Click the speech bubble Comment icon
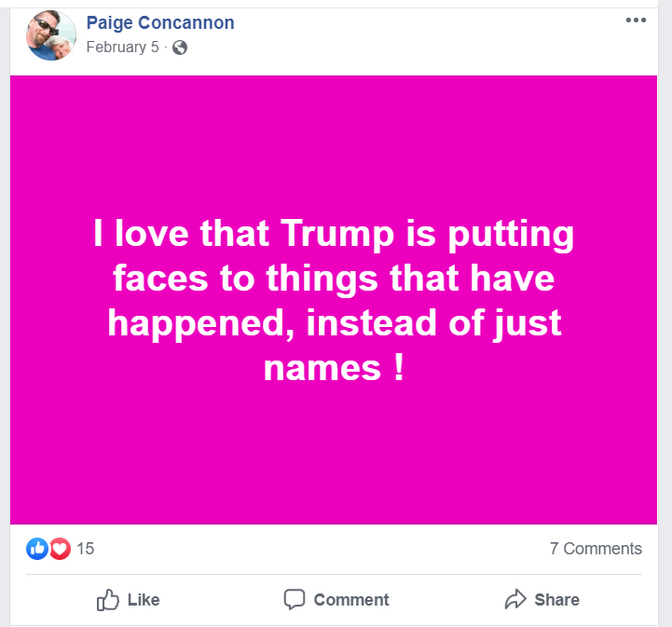The height and width of the screenshot is (627, 672). tap(295, 599)
